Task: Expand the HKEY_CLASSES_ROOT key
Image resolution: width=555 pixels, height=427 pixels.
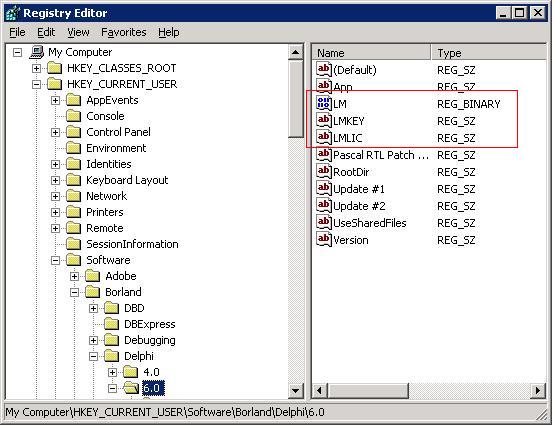Action: click(36, 68)
